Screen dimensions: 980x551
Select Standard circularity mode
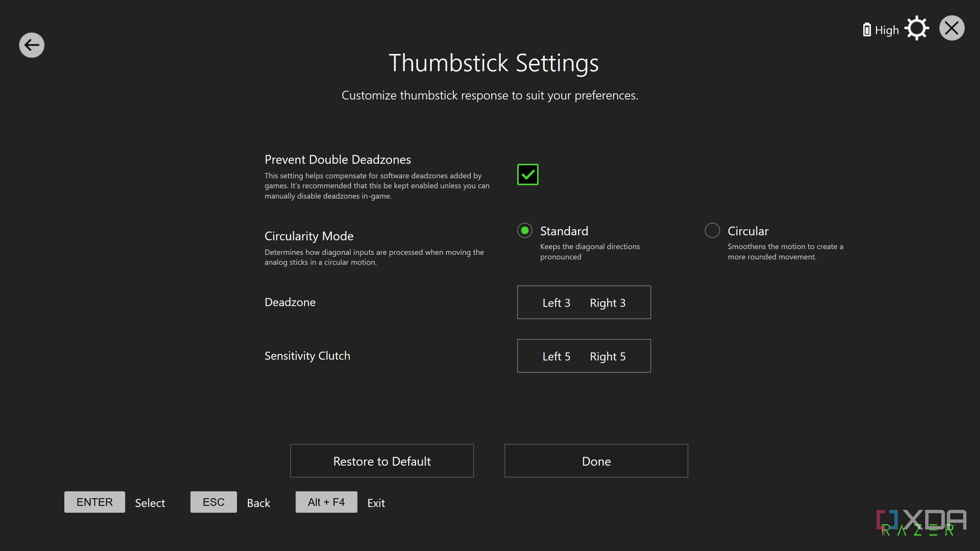tap(524, 230)
